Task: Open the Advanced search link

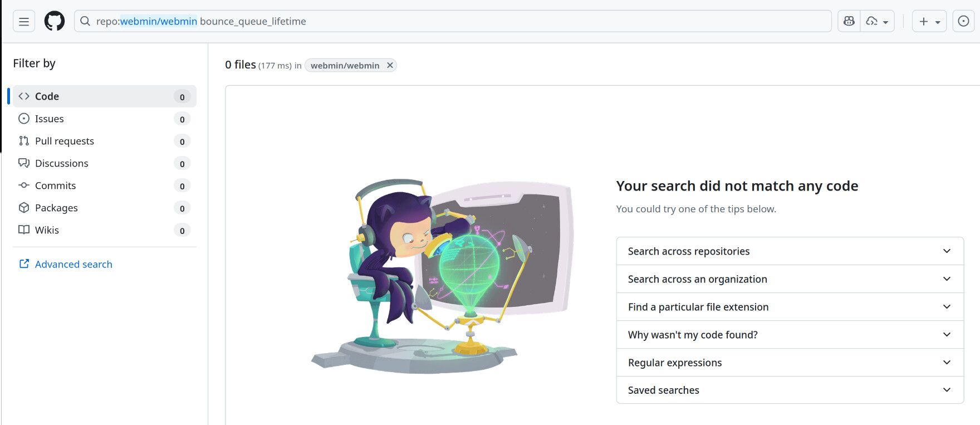Action: pos(73,264)
